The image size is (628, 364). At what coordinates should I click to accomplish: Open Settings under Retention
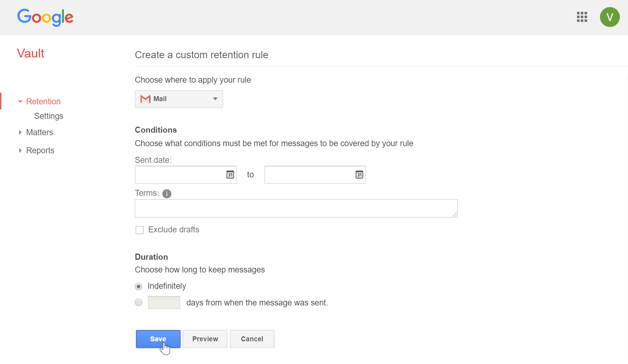49,116
